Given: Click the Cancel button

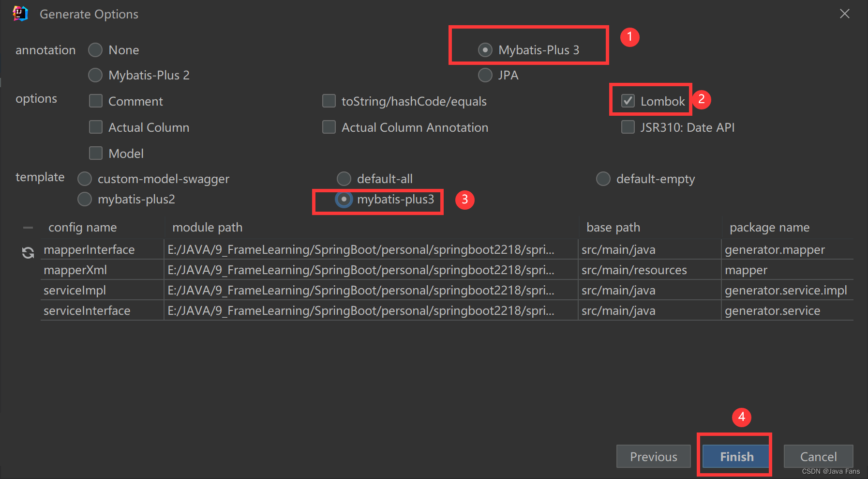Looking at the screenshot, I should (x=818, y=456).
